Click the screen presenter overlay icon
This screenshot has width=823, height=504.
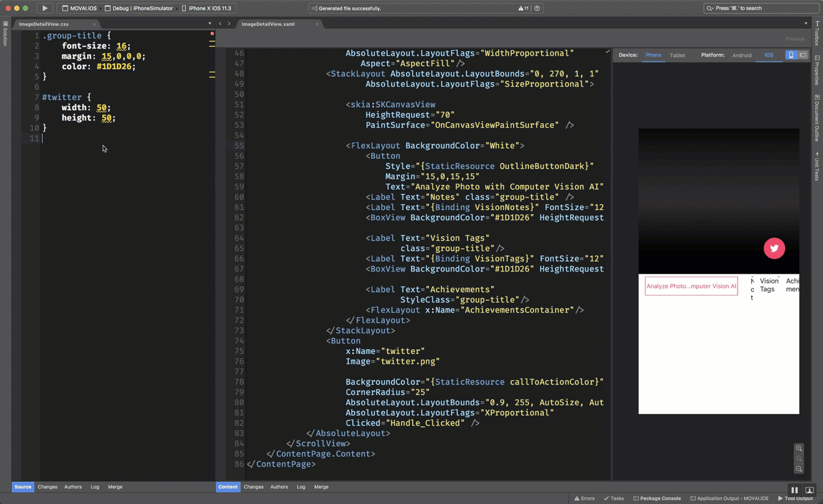(809, 490)
